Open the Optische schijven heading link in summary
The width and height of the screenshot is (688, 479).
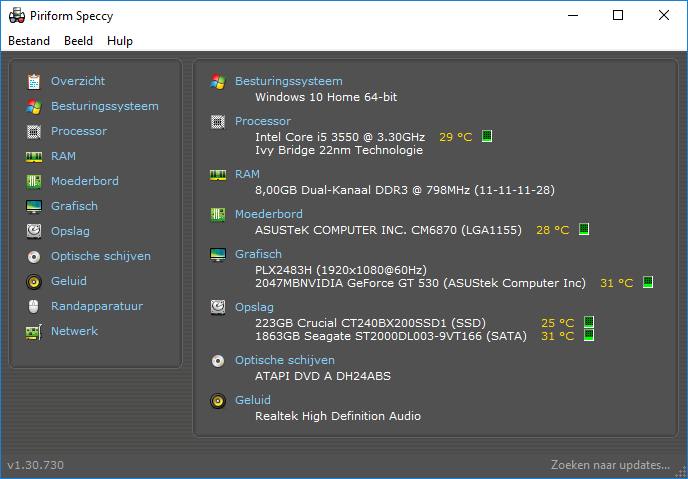285,360
